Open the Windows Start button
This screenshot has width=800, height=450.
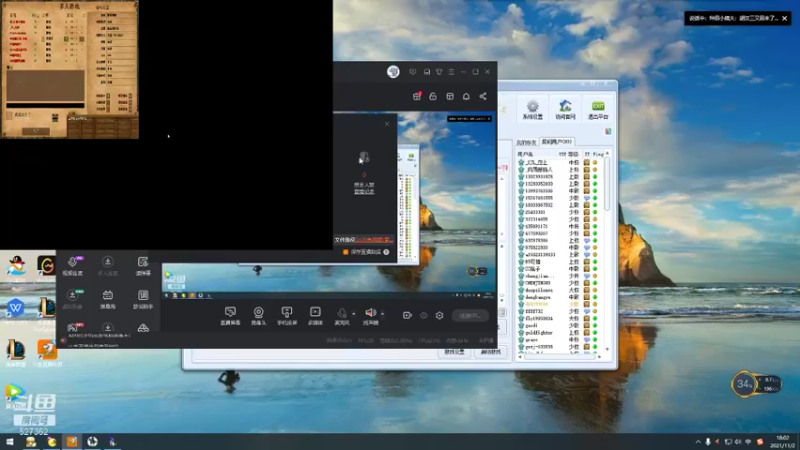coord(10,441)
